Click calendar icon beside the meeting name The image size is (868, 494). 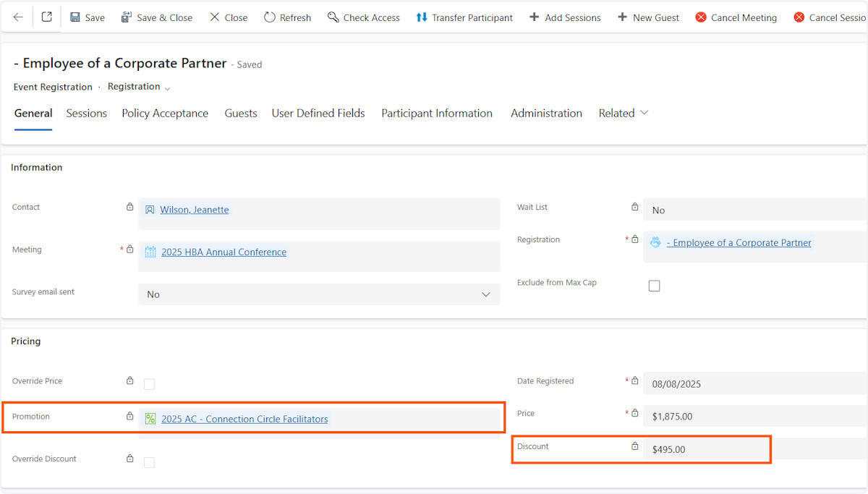coord(150,252)
